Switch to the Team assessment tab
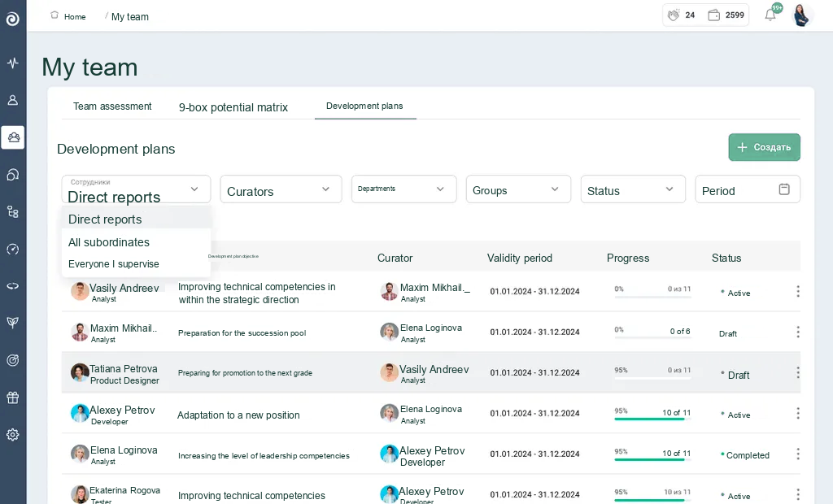833x504 pixels. coord(112,106)
